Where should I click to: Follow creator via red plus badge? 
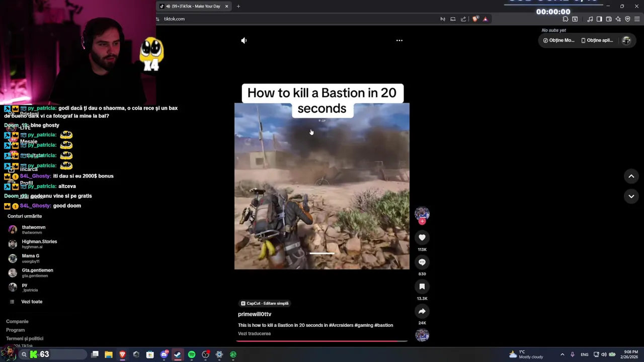(422, 221)
